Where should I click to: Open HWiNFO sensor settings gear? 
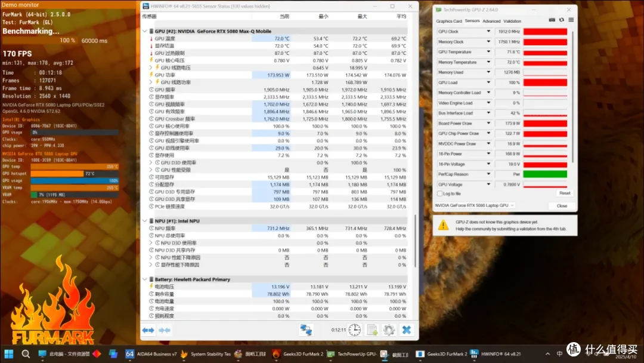point(389,330)
